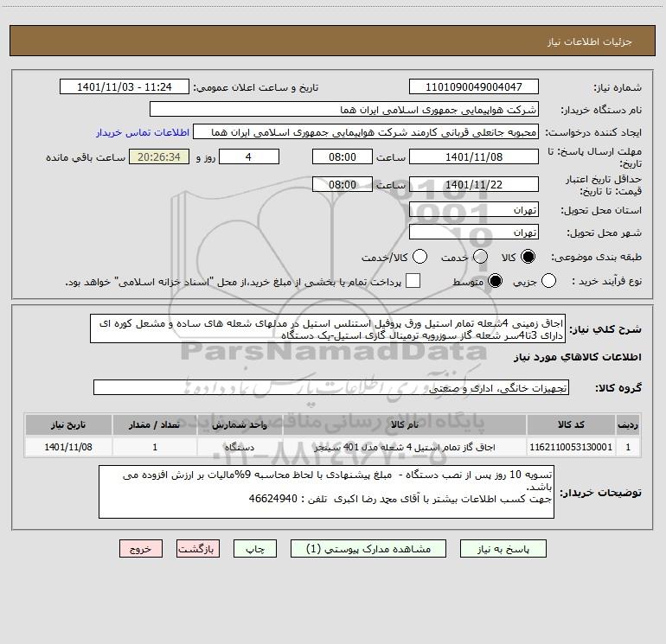Click the price validity 08:00 time field
Image resolution: width=666 pixels, height=644 pixels.
(343, 184)
